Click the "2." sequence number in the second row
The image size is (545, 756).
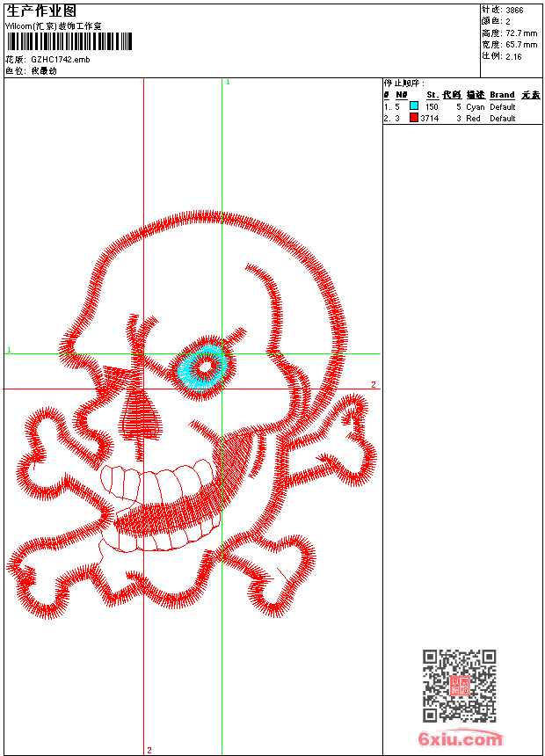(x=388, y=119)
